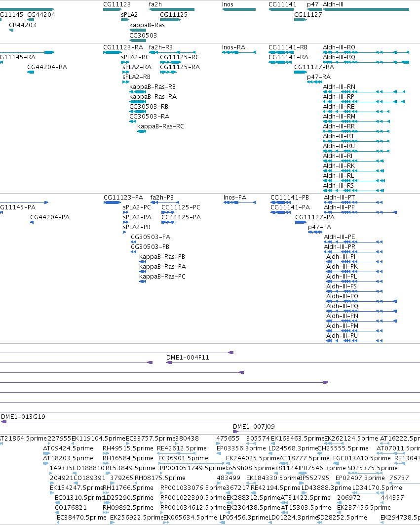Click the teal Aldh-III gene arrow bar
Screen dimensions: 420x525
coord(366,9)
